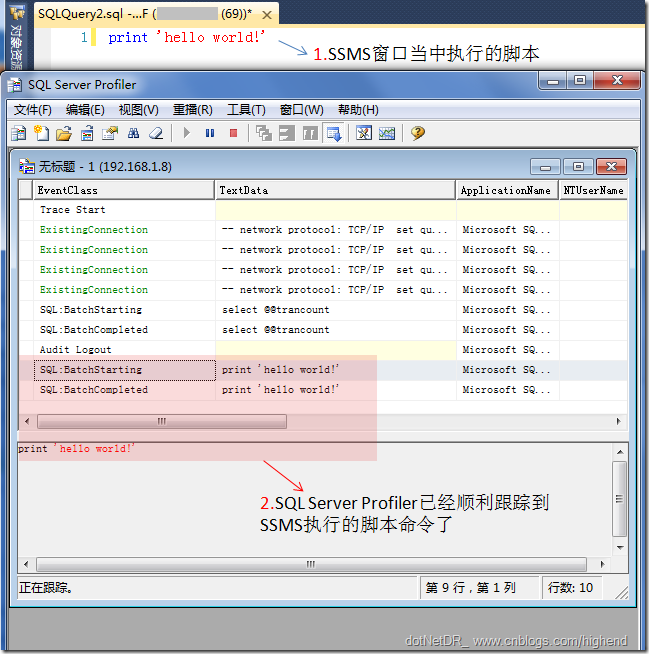Screen dimensions: 649x654
Task: Click the NTUserName column header
Action: click(x=593, y=190)
